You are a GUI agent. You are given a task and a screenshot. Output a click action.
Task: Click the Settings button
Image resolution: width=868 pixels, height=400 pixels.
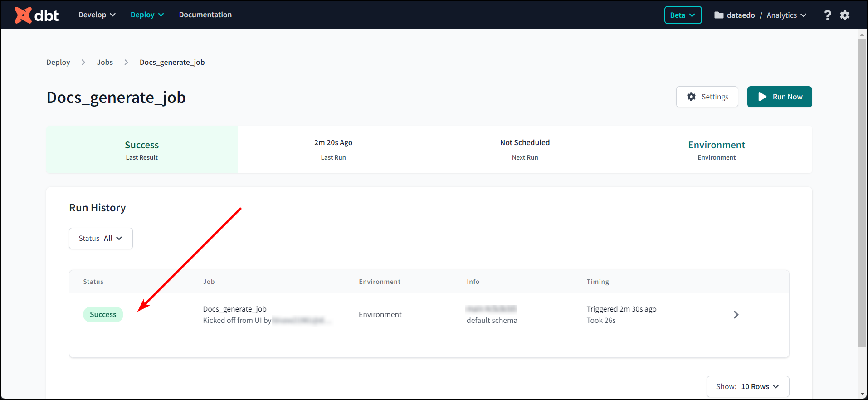(707, 97)
